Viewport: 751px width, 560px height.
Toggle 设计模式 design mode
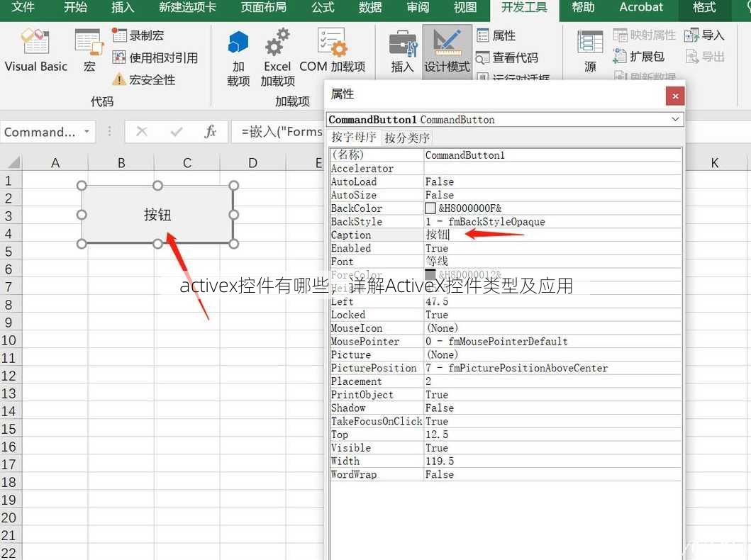447,52
